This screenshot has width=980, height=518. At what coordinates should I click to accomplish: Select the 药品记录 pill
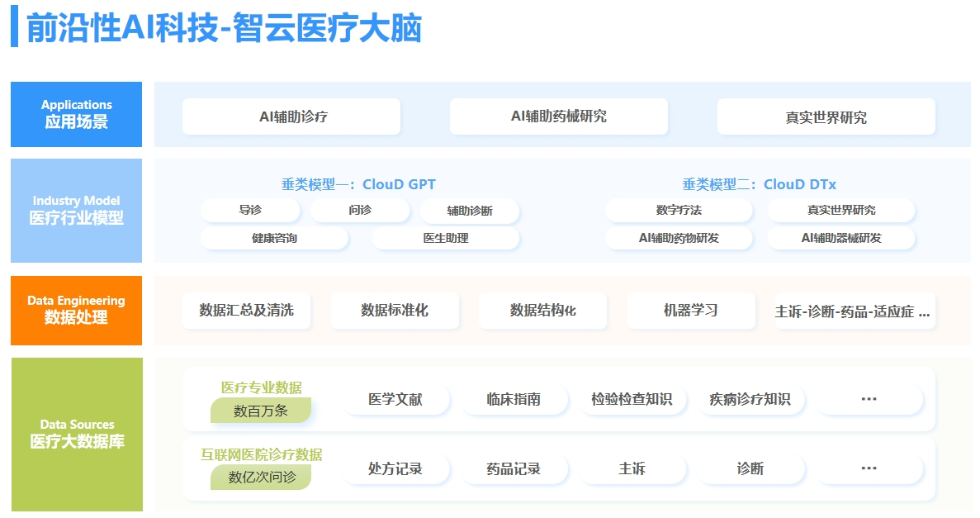[514, 468]
